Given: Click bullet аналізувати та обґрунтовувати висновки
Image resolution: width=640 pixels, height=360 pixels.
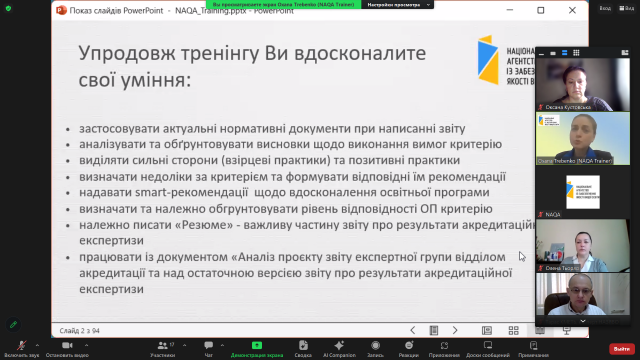Looking at the screenshot, I should point(290,144).
